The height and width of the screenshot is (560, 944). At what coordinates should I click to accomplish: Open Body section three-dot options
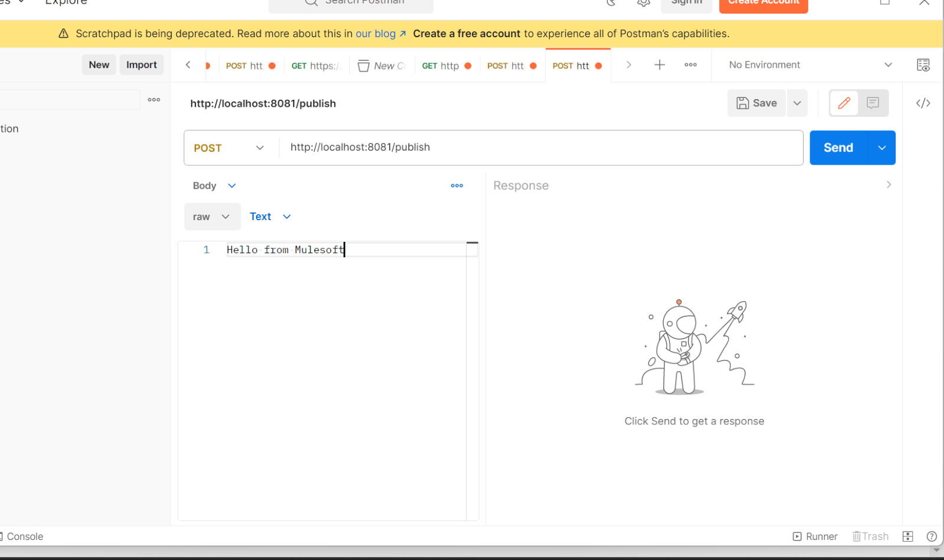(x=457, y=185)
